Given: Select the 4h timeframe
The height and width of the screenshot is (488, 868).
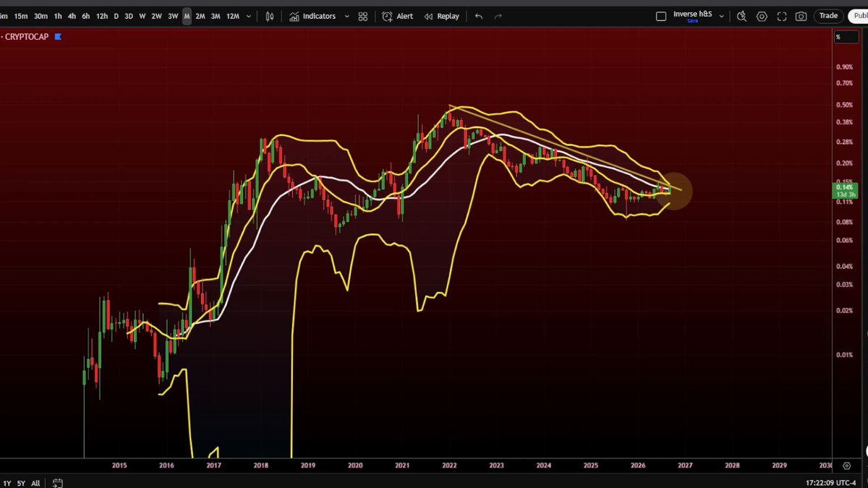Looking at the screenshot, I should click(72, 16).
